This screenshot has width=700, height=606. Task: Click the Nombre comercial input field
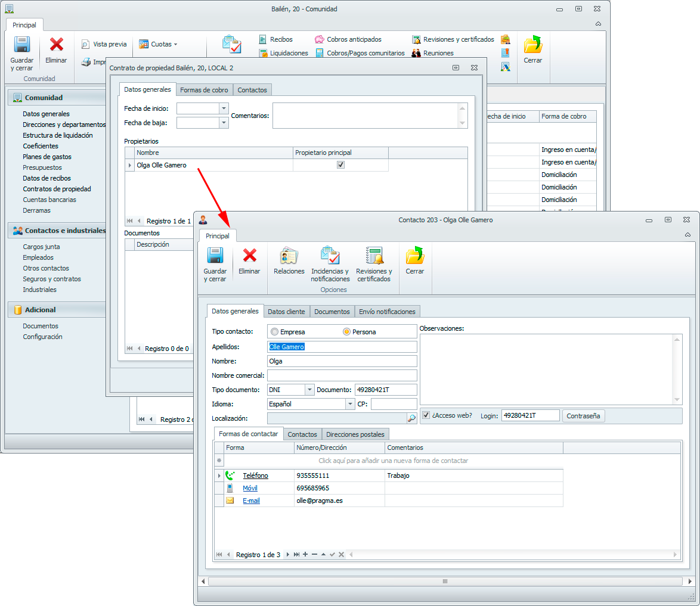tap(342, 375)
